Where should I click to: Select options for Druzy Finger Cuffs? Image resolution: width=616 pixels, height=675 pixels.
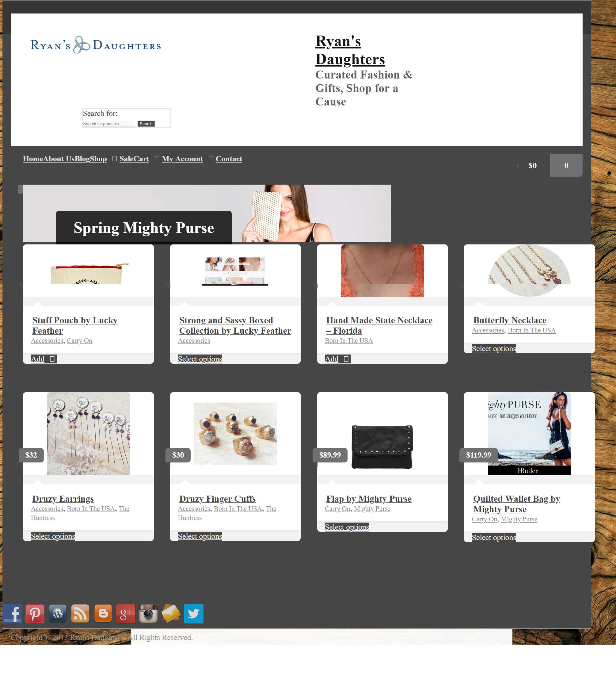(x=200, y=536)
